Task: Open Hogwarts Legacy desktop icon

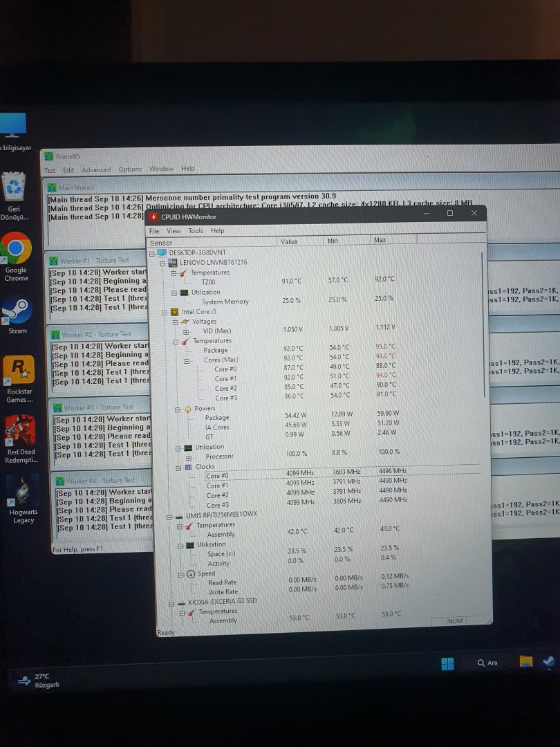Action: coord(22,499)
